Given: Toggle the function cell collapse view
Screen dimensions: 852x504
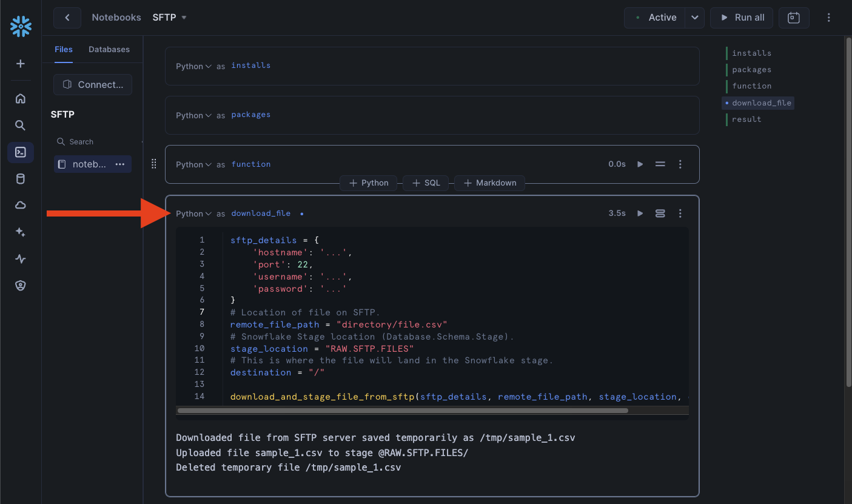Looking at the screenshot, I should [x=660, y=164].
